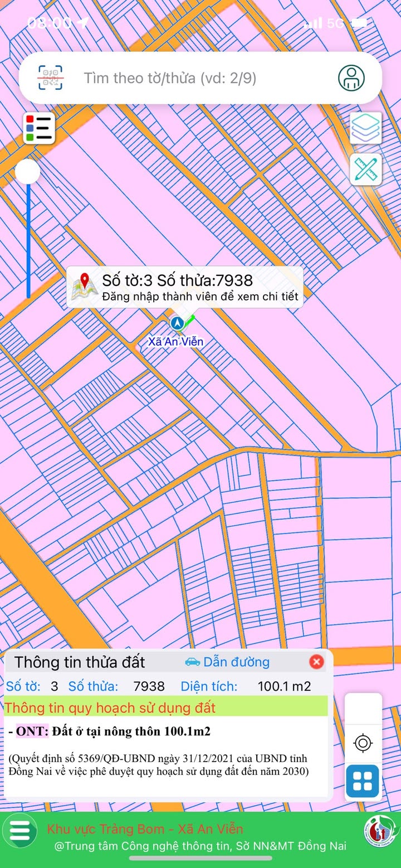The height and width of the screenshot is (868, 401).
Task: Center map with the locate target button
Action: point(363,743)
